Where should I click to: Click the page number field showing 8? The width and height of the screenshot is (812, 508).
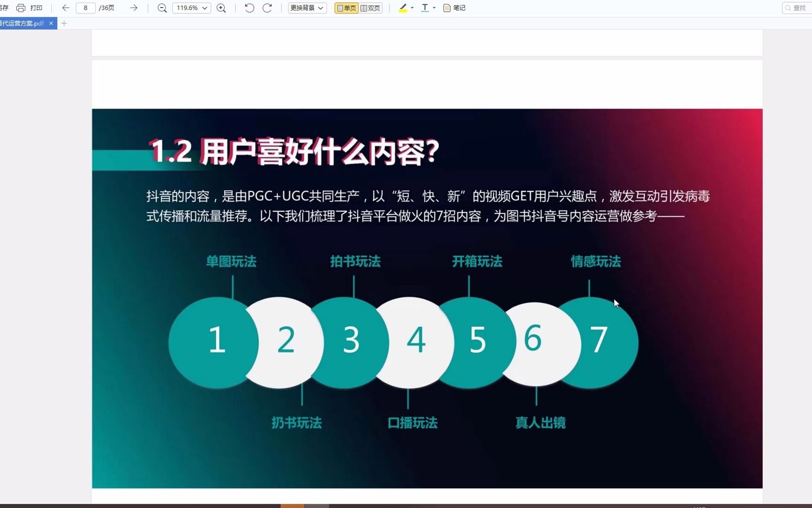pos(86,8)
